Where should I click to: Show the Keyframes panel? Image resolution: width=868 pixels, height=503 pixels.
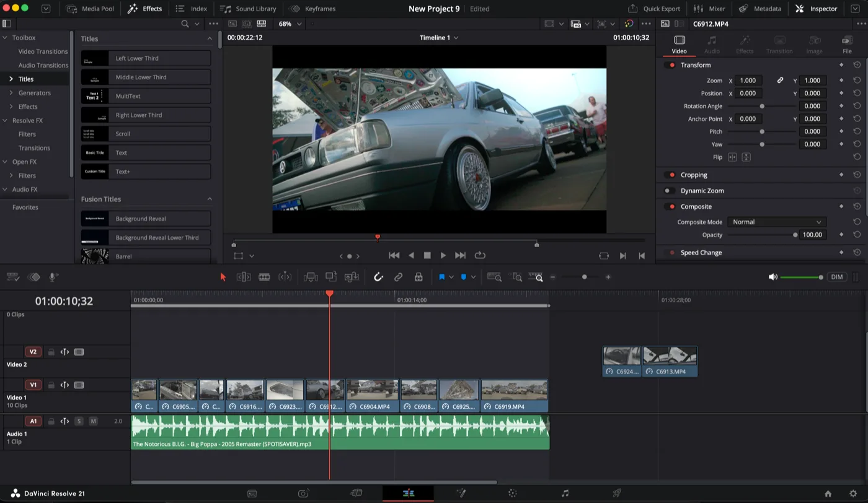coord(312,9)
